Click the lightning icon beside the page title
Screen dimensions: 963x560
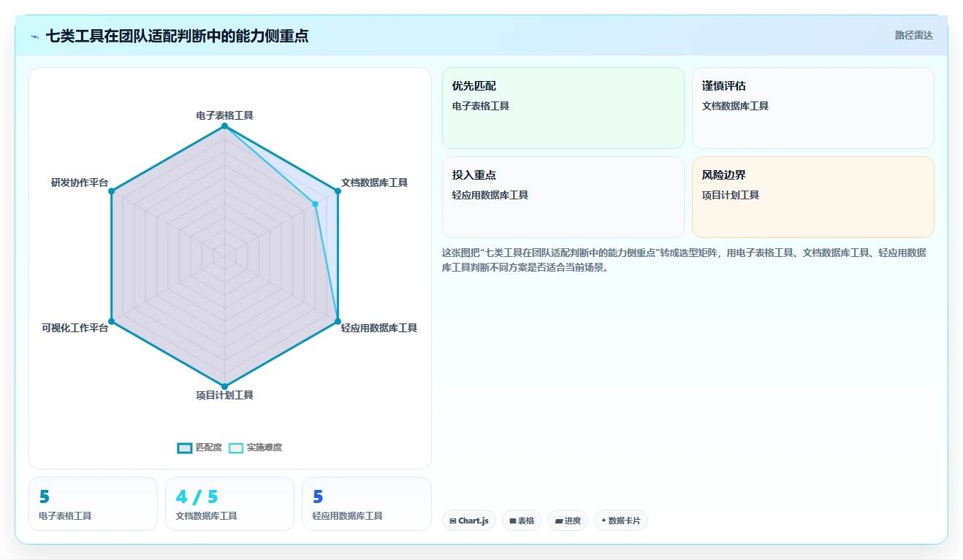pyautogui.click(x=35, y=37)
